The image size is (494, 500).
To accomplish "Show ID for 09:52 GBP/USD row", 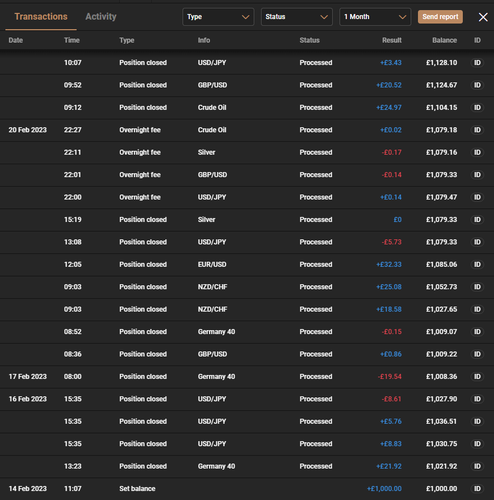I will (x=477, y=85).
